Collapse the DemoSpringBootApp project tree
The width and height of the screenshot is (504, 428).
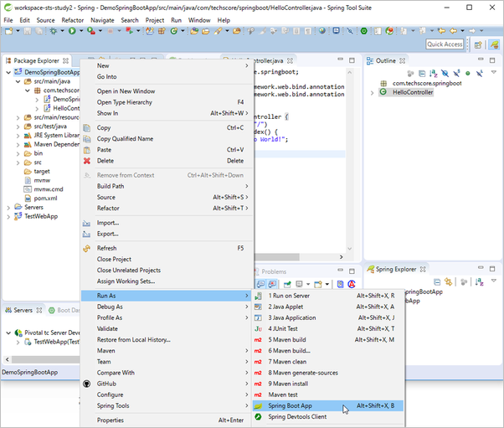pyautogui.click(x=8, y=73)
